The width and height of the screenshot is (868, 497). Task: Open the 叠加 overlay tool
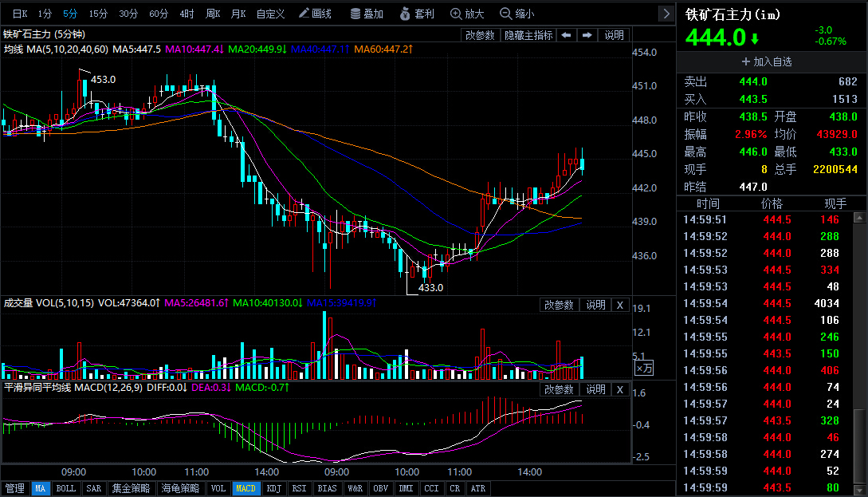coord(365,14)
